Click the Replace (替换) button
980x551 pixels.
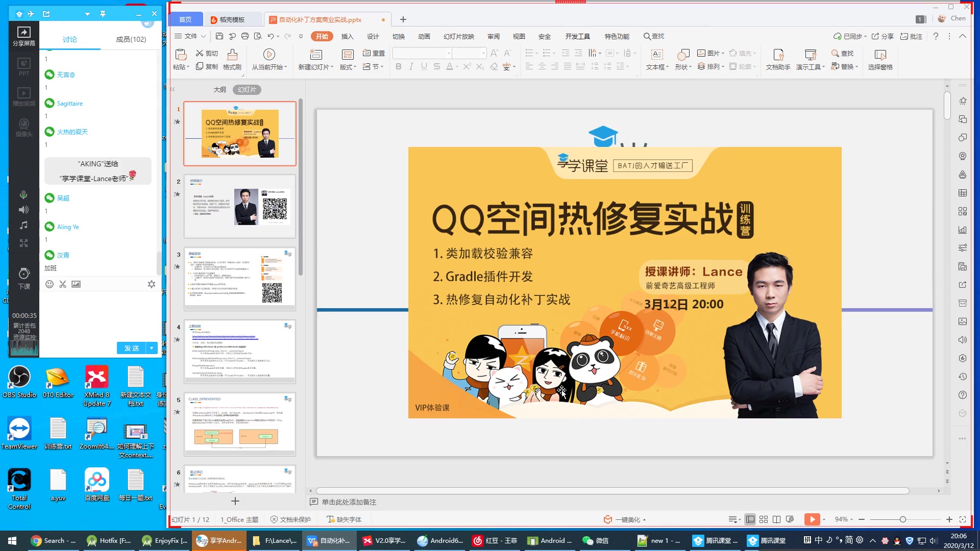tap(844, 67)
